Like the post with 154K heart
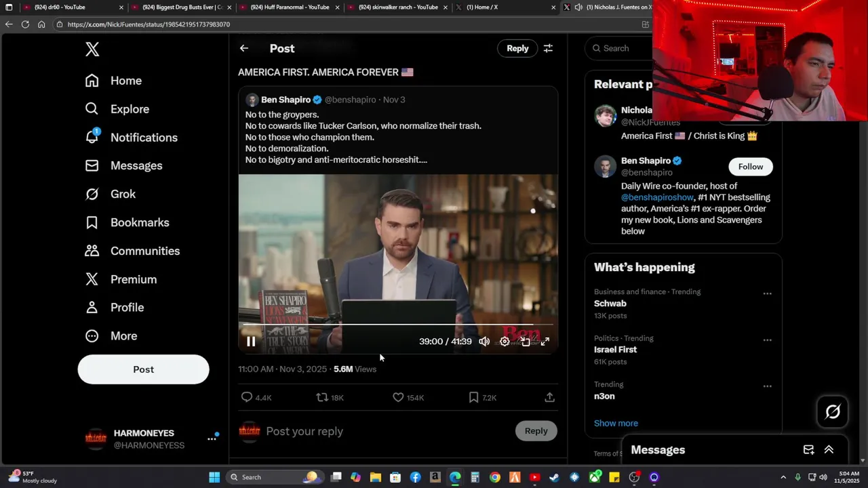The image size is (868, 488). pyautogui.click(x=398, y=397)
